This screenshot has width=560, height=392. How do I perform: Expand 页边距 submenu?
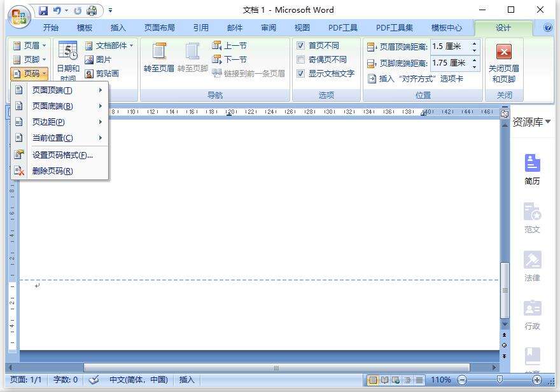pos(60,122)
